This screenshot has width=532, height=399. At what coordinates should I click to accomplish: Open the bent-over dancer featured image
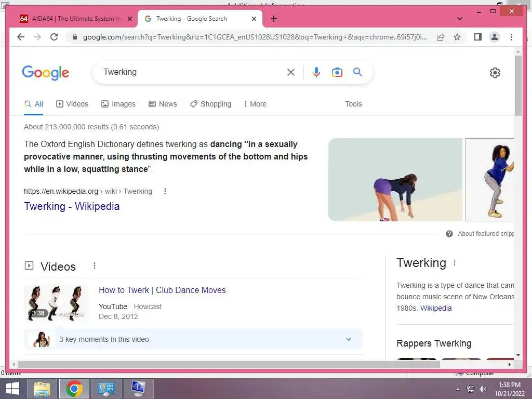point(395,179)
